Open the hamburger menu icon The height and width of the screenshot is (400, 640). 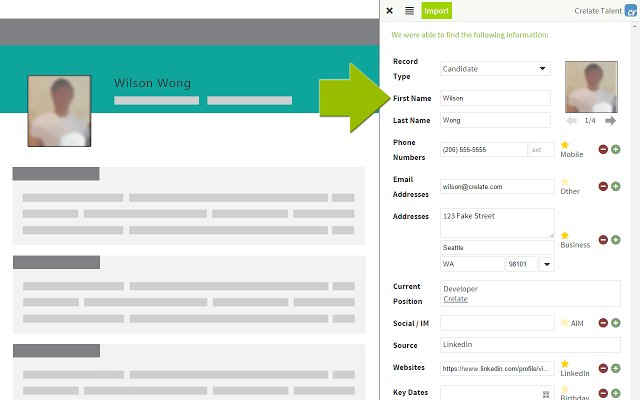tap(409, 11)
